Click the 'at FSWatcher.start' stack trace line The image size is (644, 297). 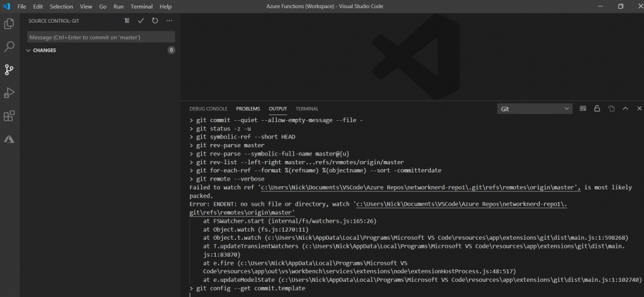289,221
